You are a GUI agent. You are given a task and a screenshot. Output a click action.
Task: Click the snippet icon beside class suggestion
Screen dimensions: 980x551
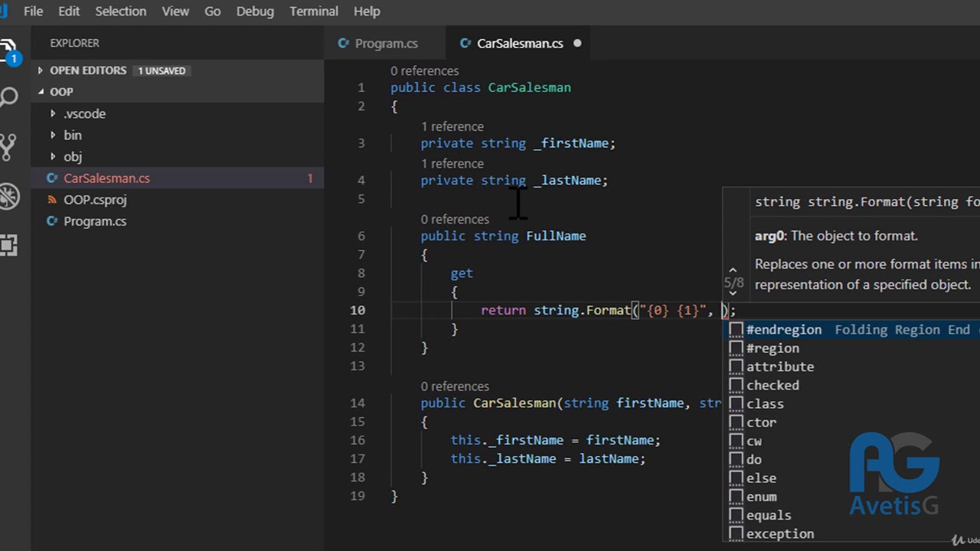click(x=736, y=404)
